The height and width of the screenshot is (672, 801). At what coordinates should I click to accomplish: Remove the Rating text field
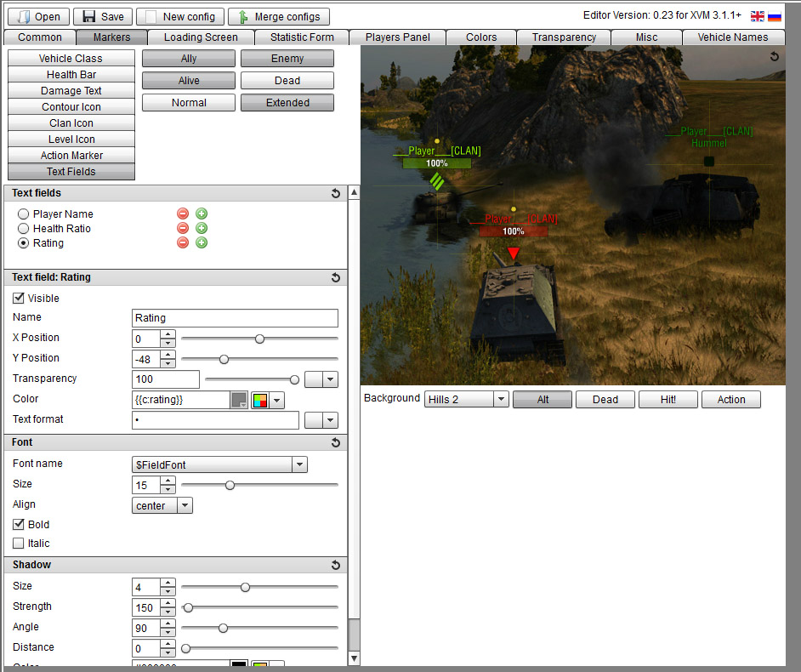(x=183, y=242)
